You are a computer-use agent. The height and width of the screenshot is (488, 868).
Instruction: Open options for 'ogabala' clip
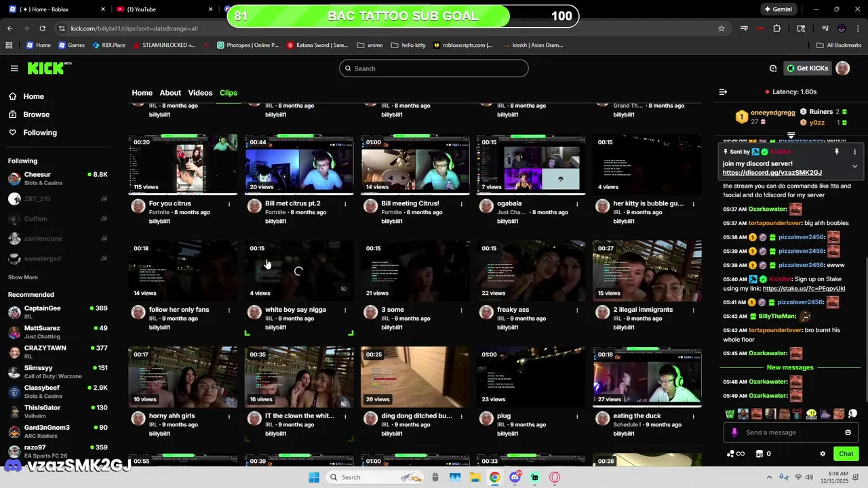tap(577, 204)
